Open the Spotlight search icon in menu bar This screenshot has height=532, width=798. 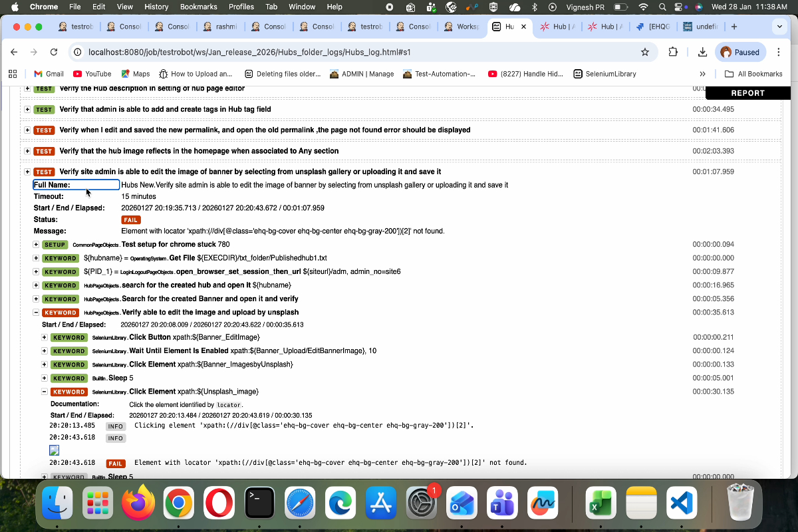[662, 7]
